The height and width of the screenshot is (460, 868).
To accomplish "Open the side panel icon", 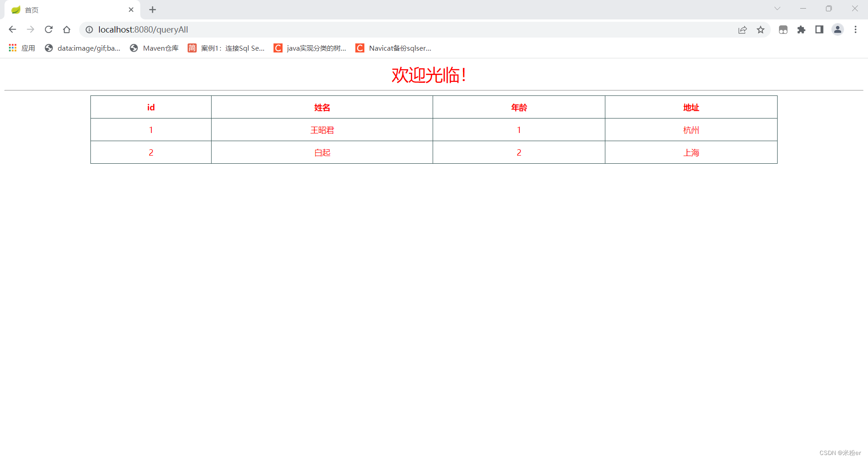I will pos(820,29).
